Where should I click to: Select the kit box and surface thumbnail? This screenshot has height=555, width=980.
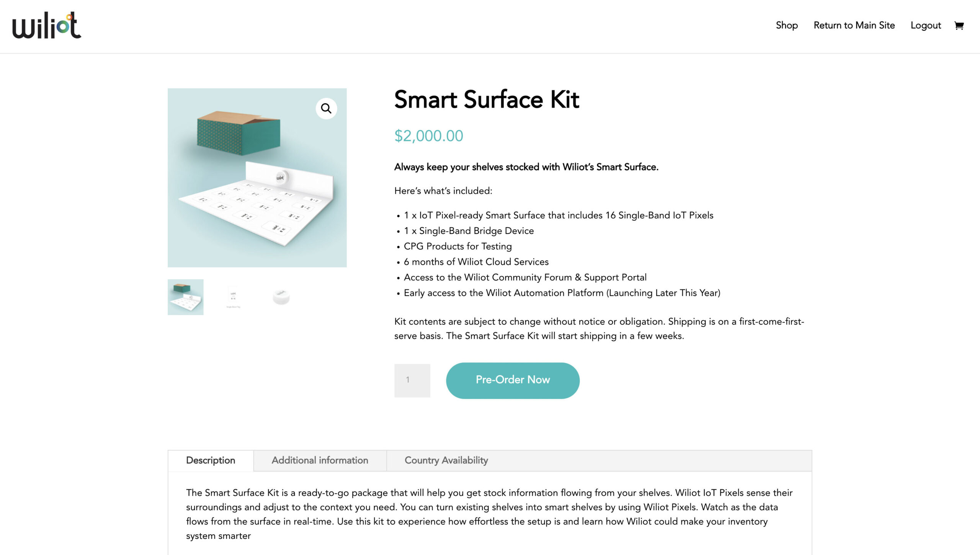(x=186, y=297)
